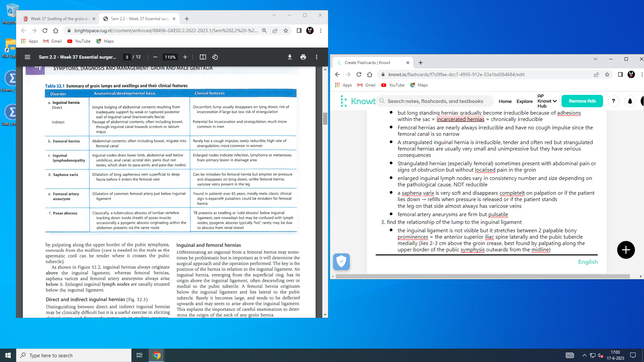Viewport: 644px width, 362px height.
Task: Open Knowt help question mark
Action: (613, 101)
